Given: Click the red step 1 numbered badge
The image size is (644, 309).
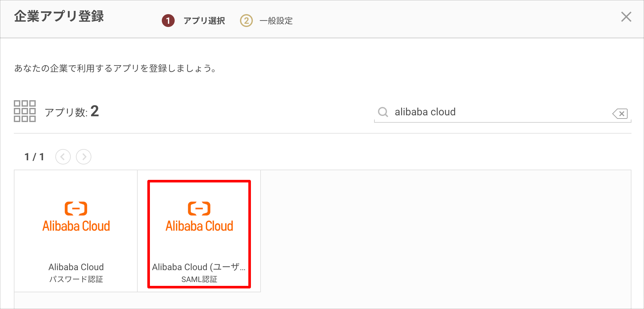Looking at the screenshot, I should (169, 21).
